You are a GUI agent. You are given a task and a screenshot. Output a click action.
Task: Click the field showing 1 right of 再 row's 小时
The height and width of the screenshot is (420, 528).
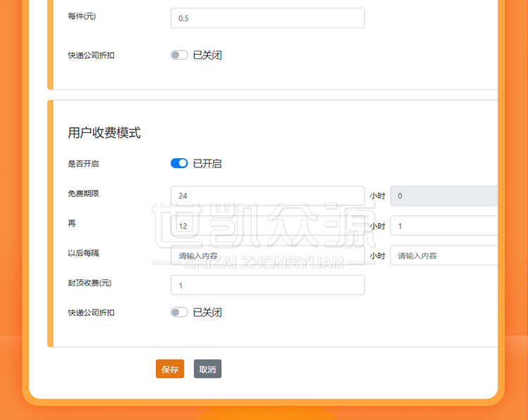(x=444, y=226)
